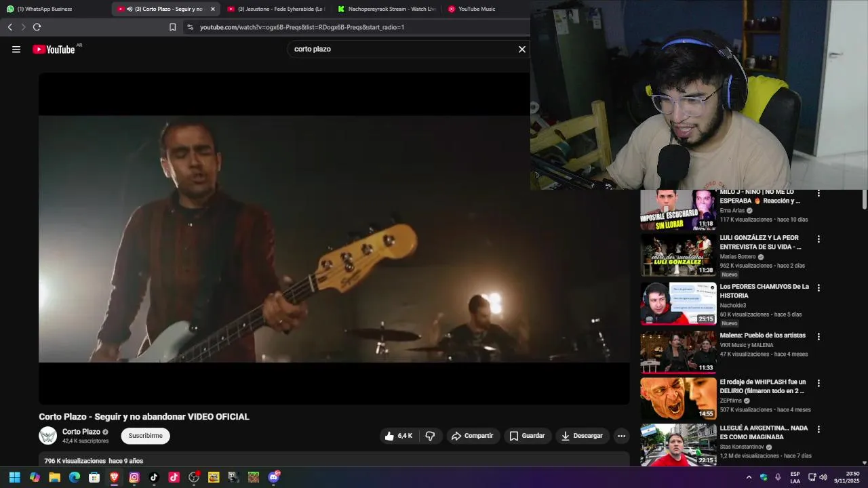Open the Nachoide3 channel name

pyautogui.click(x=733, y=306)
